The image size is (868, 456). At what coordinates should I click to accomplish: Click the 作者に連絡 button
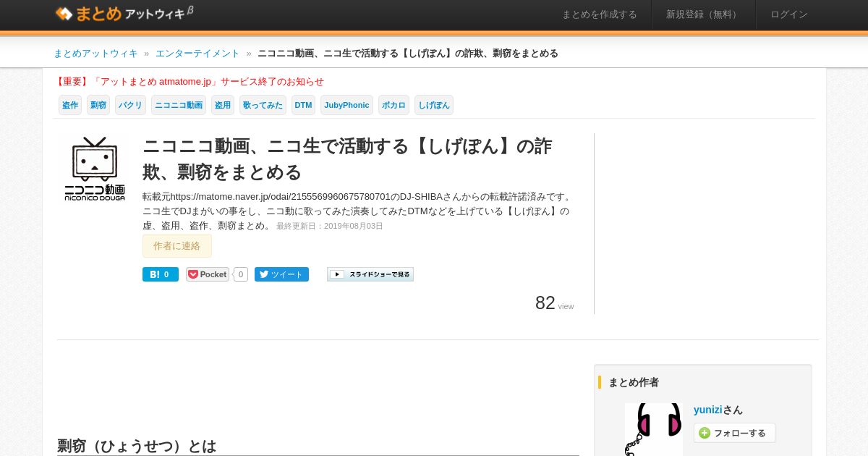pos(177,246)
